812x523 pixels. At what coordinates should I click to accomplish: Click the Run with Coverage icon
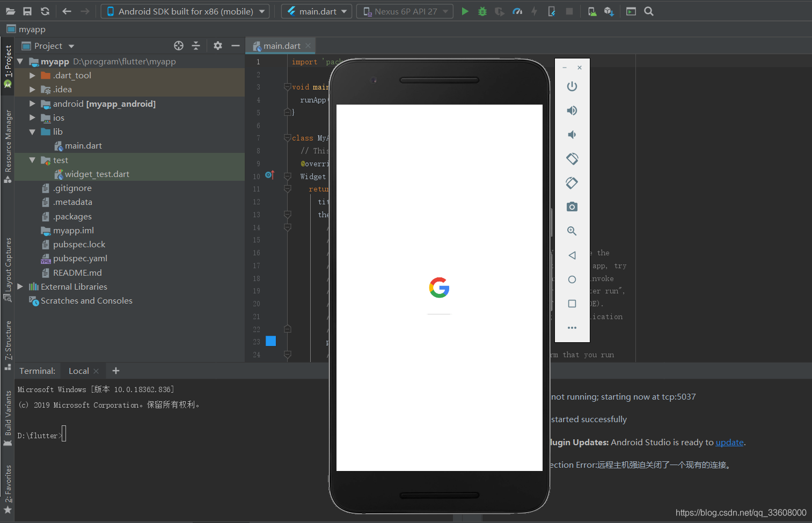(x=500, y=11)
